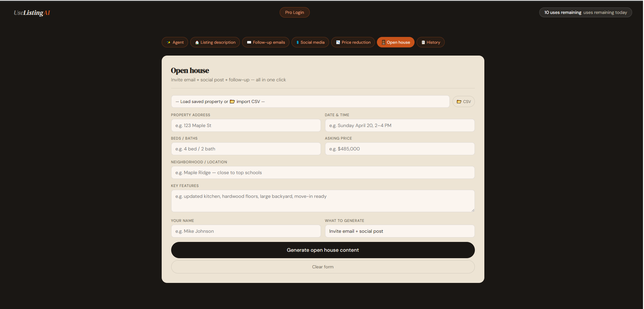Click the Date & Time field
This screenshot has height=309, width=644.
[400, 125]
